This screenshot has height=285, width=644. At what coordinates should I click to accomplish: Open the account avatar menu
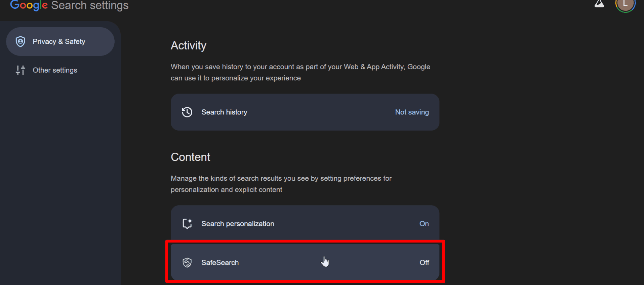tap(625, 5)
